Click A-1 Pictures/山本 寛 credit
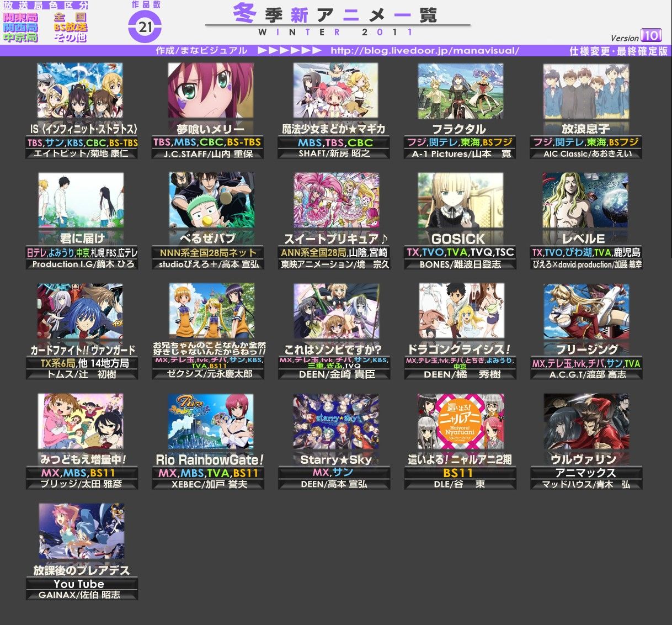Image resolution: width=672 pixels, height=625 pixels. (x=461, y=154)
